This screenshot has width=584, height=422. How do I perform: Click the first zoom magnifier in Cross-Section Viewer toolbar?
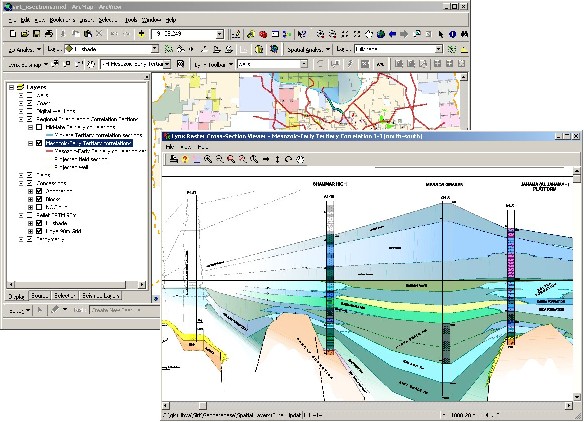(208, 159)
